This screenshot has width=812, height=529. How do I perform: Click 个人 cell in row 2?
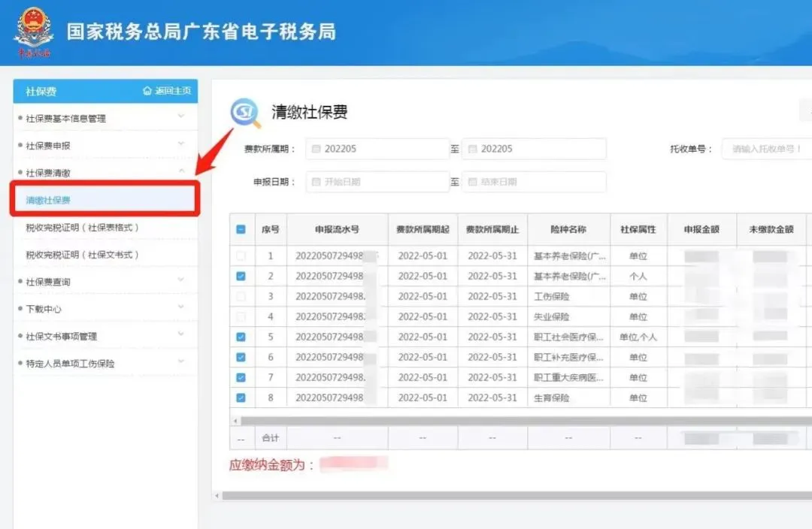tap(638, 277)
